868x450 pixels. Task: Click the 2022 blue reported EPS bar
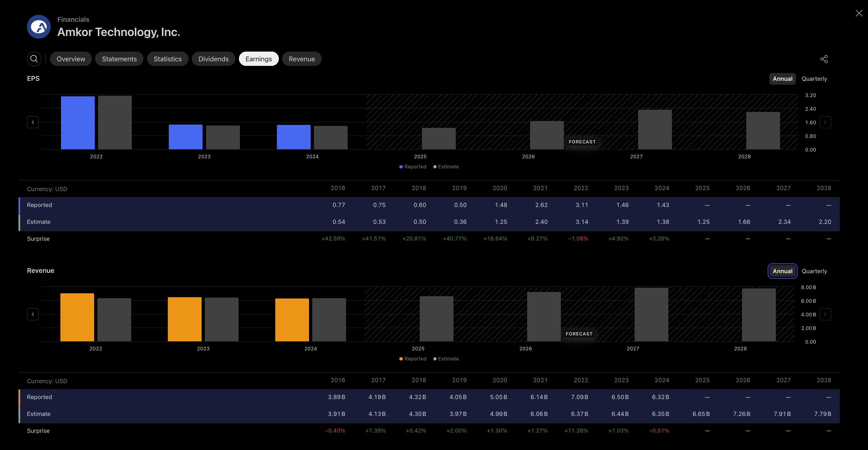(x=78, y=123)
